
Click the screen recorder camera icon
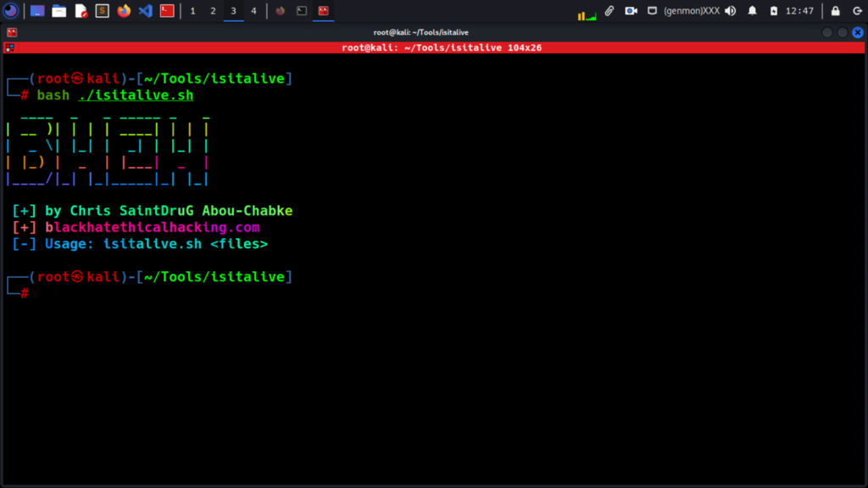tap(631, 11)
